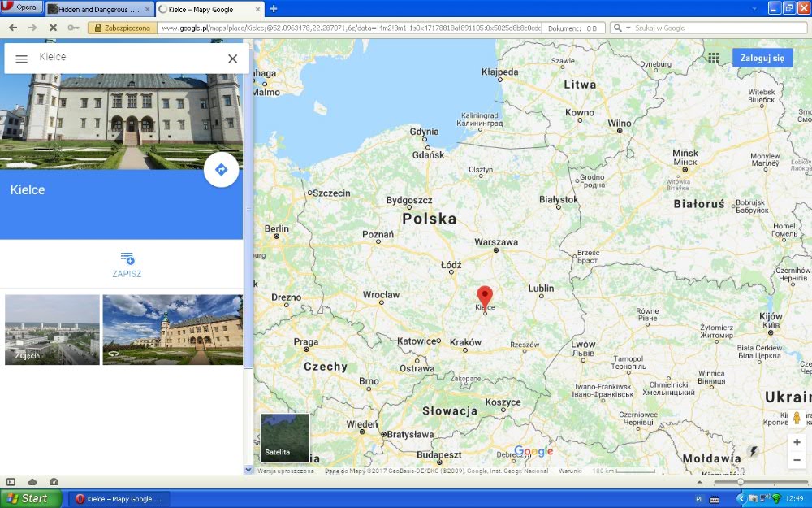Click the scroll down arrow of side panel
The height and width of the screenshot is (508, 812).
(248, 470)
